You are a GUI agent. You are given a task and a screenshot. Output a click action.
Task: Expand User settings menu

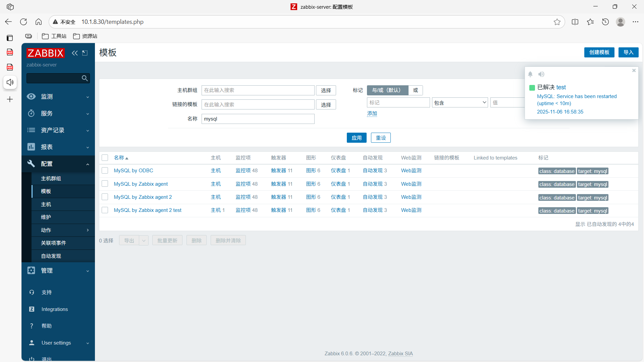(58, 343)
